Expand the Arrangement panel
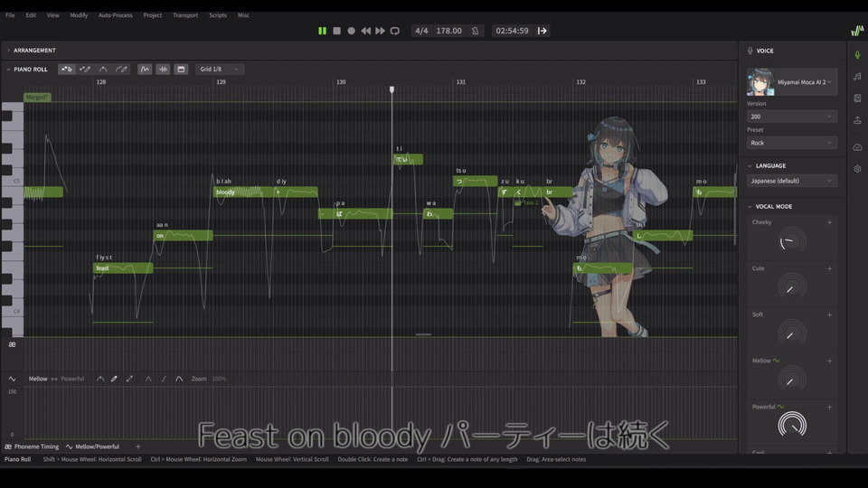The image size is (868, 488). [8, 51]
